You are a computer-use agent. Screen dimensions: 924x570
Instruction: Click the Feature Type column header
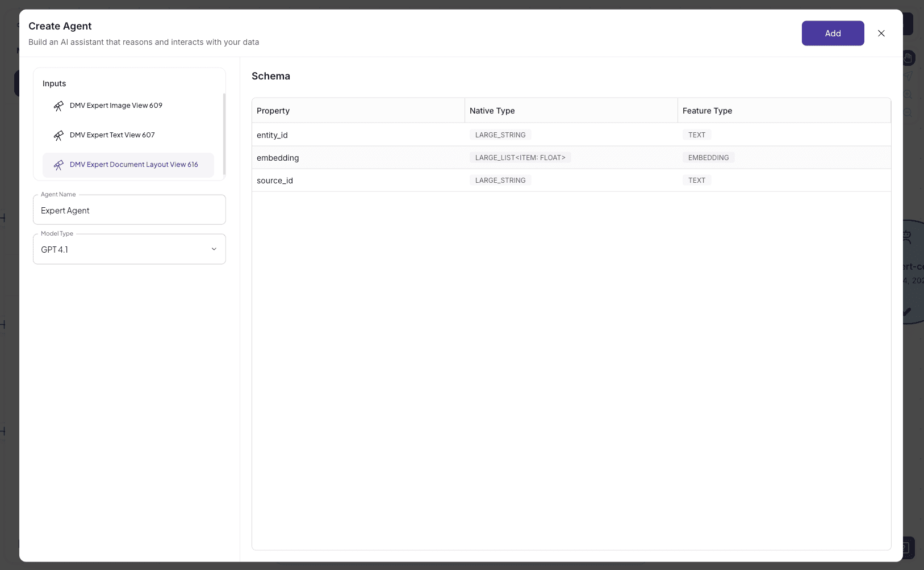click(784, 111)
